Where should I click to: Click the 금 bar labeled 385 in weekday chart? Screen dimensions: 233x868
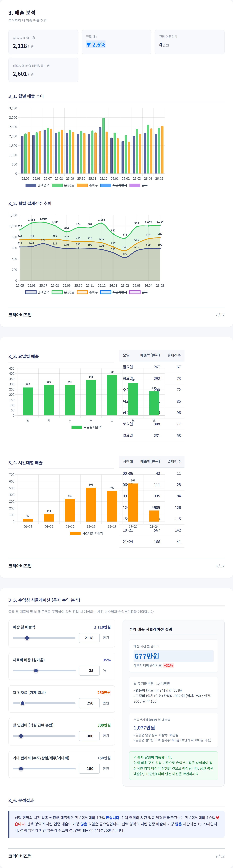[x=112, y=395]
